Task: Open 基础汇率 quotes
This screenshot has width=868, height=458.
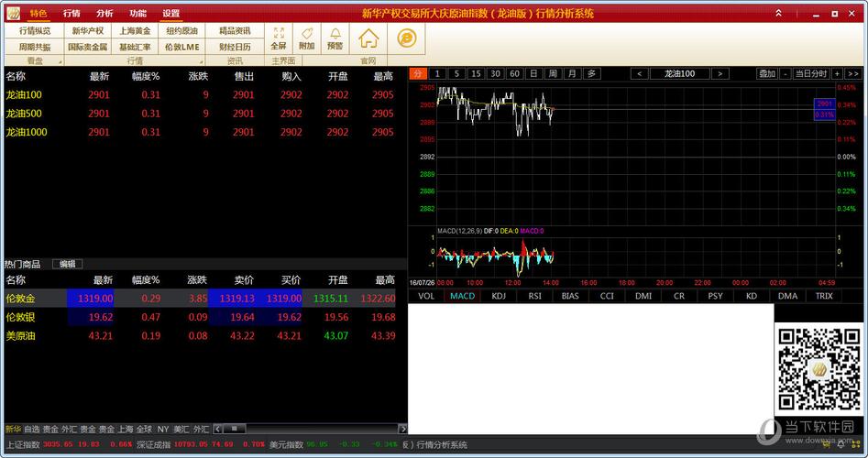Action: tap(135, 47)
